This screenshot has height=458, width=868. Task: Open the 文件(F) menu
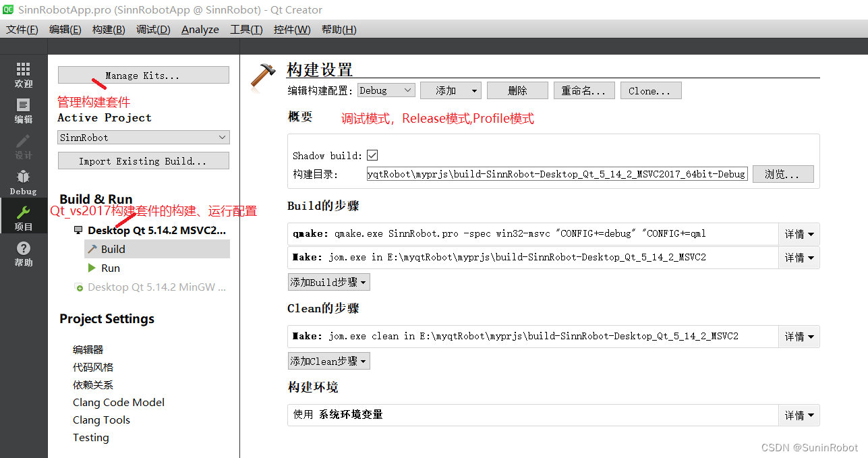(x=22, y=30)
